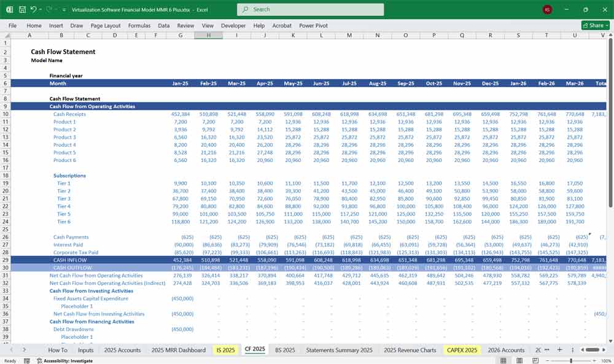Switch to the IS 2025 sheet tab
This screenshot has width=614, height=364.
(x=225, y=350)
